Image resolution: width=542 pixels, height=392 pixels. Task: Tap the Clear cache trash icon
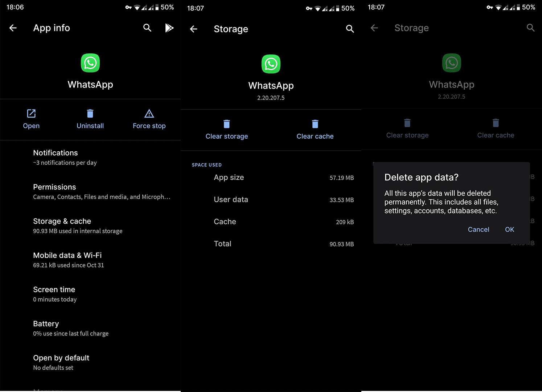[x=315, y=124]
